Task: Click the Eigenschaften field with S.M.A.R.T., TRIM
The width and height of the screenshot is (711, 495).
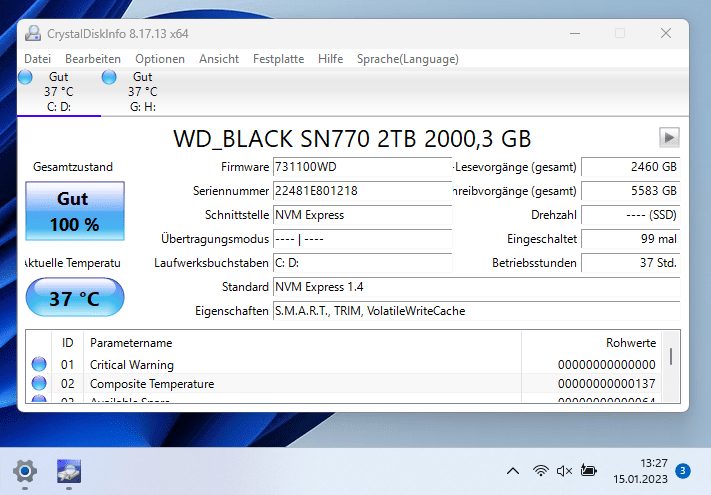Action: 477,311
